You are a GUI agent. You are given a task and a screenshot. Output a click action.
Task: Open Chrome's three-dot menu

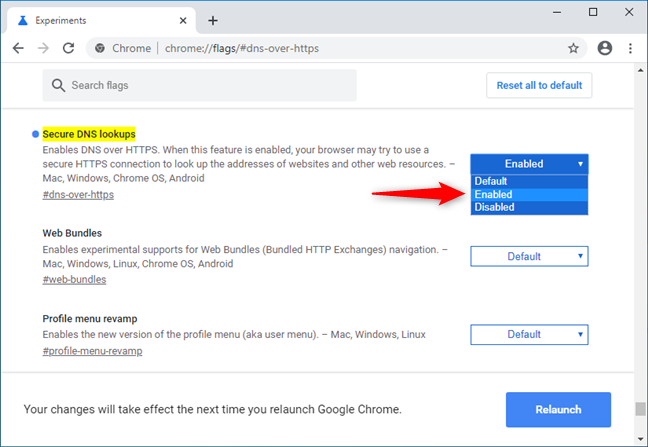pos(630,48)
